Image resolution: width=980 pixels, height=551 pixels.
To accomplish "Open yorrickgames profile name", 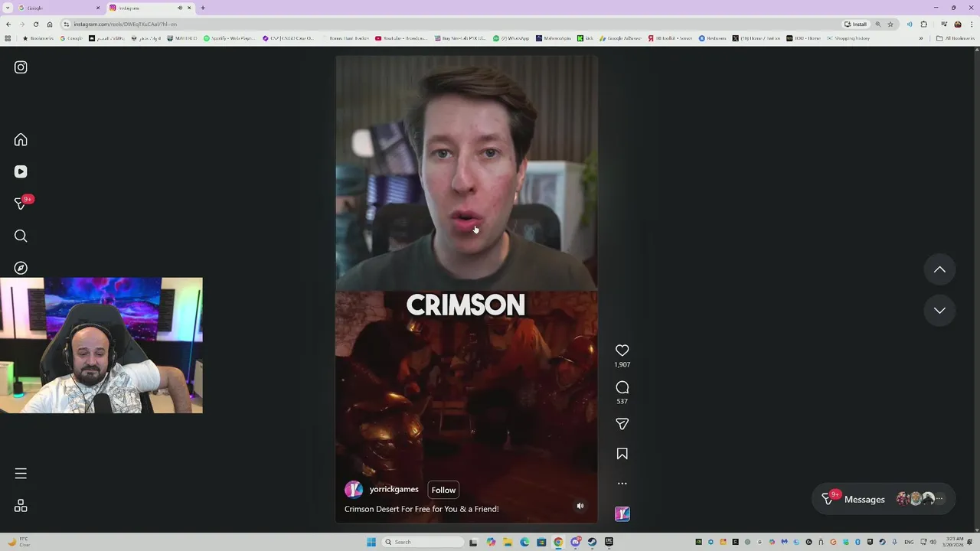I will (394, 489).
